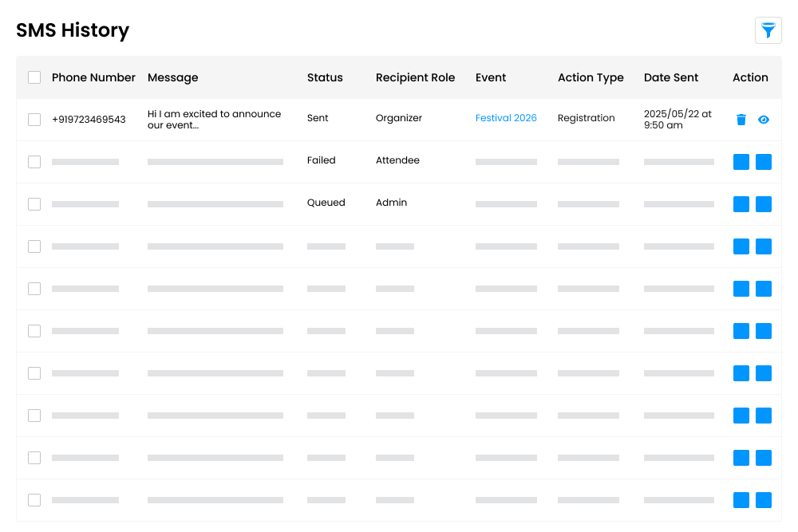Click the Sent status text
798x532 pixels.
coord(318,117)
